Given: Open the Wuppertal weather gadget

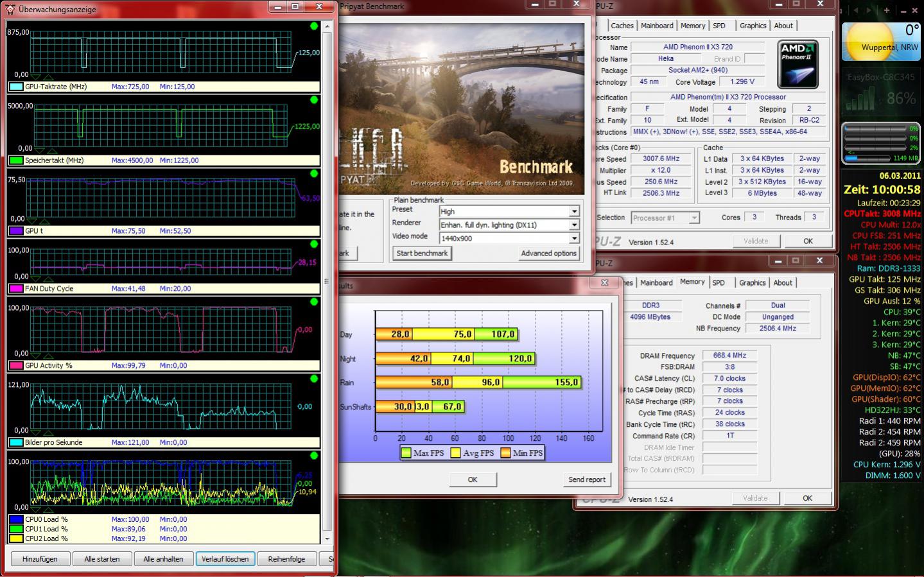Looking at the screenshot, I should coord(881,42).
